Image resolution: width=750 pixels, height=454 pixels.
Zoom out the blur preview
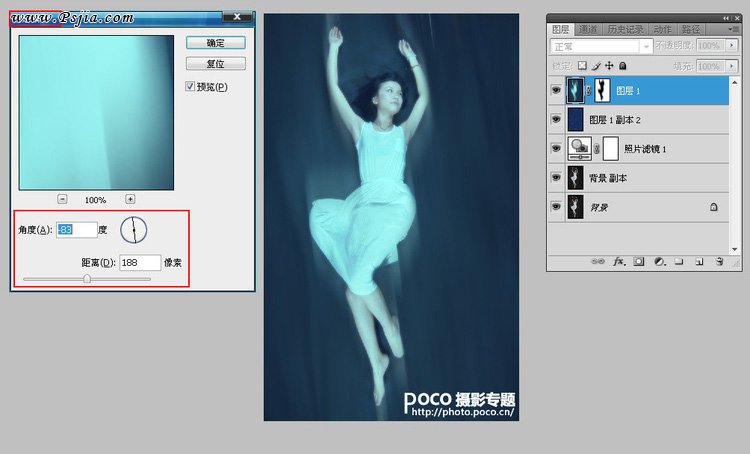pyautogui.click(x=62, y=199)
